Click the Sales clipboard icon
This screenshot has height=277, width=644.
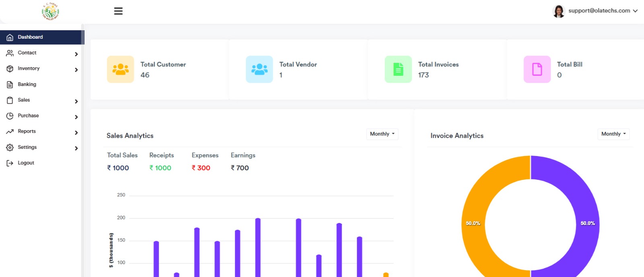(x=10, y=100)
